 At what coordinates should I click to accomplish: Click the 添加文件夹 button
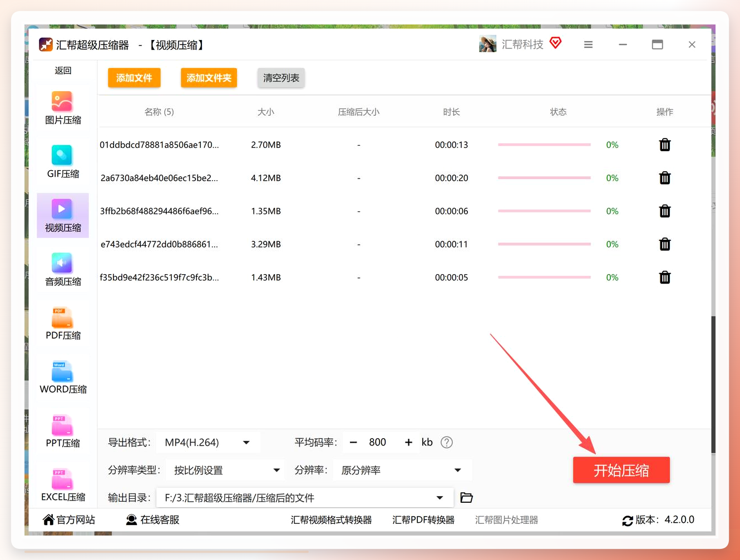tap(209, 78)
